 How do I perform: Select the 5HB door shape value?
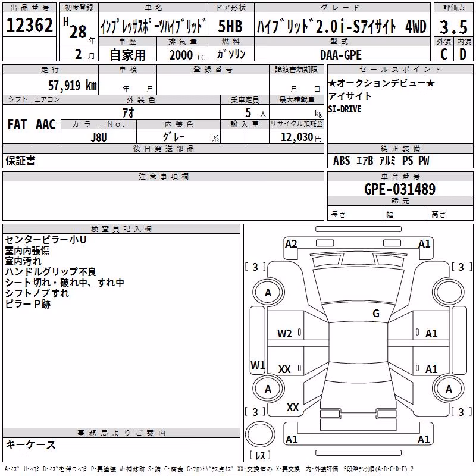230,26
